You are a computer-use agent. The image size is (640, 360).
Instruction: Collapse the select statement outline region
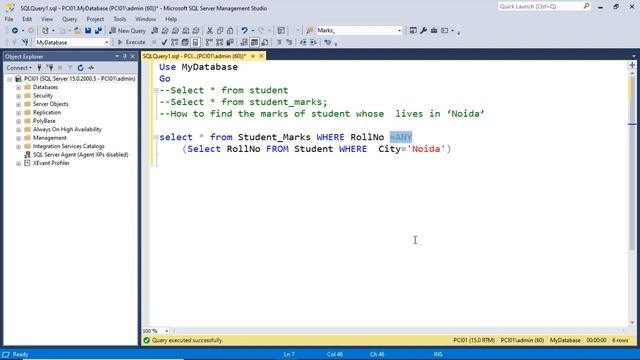point(156,137)
